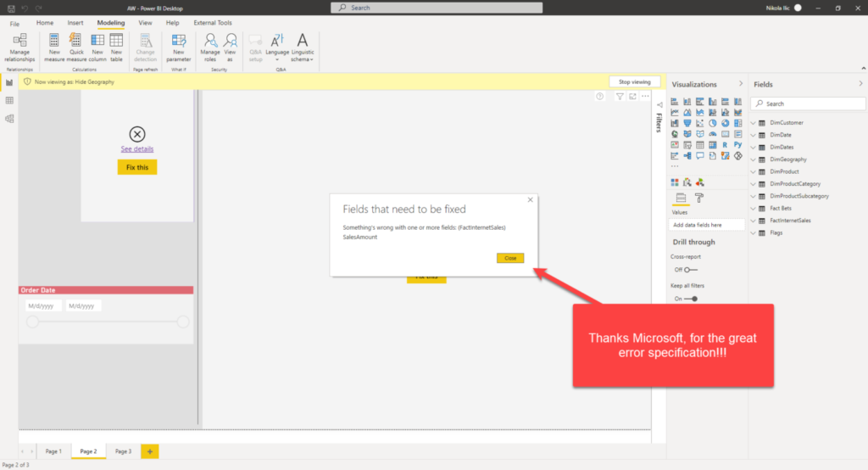Viewport: 868px width, 470px height.
Task: Expand the DimCustomer table
Action: [x=754, y=123]
